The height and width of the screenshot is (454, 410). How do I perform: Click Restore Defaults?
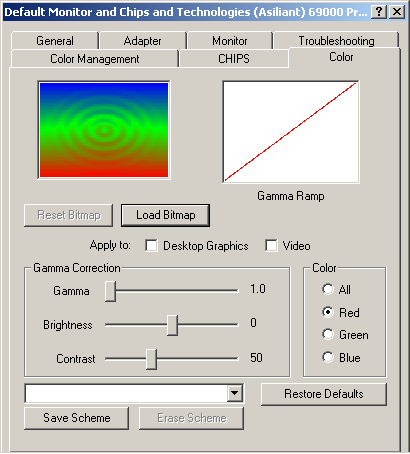point(324,394)
